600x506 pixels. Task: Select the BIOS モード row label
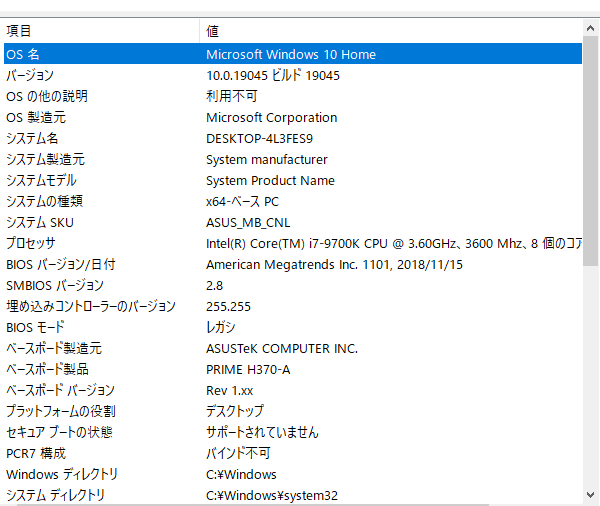click(x=35, y=328)
